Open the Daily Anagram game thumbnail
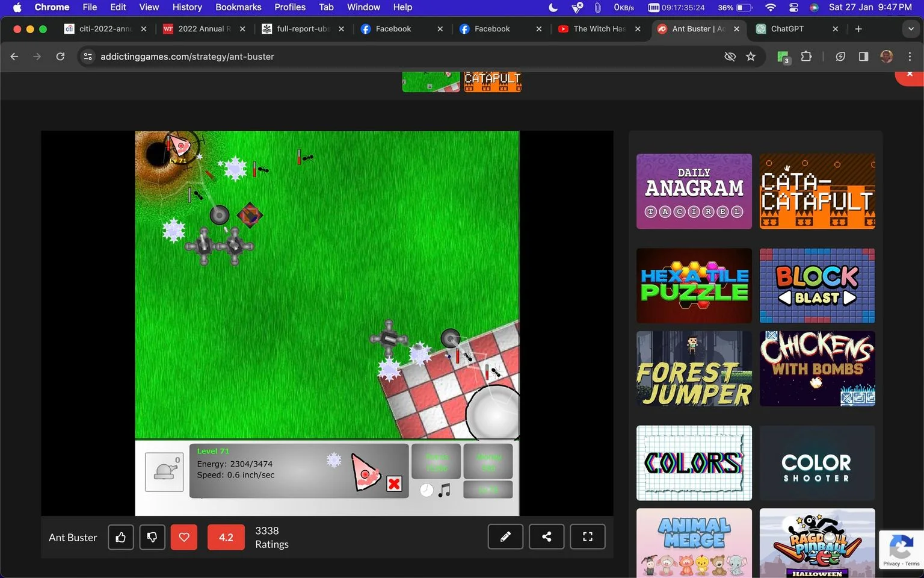This screenshot has width=924, height=578. [x=694, y=191]
